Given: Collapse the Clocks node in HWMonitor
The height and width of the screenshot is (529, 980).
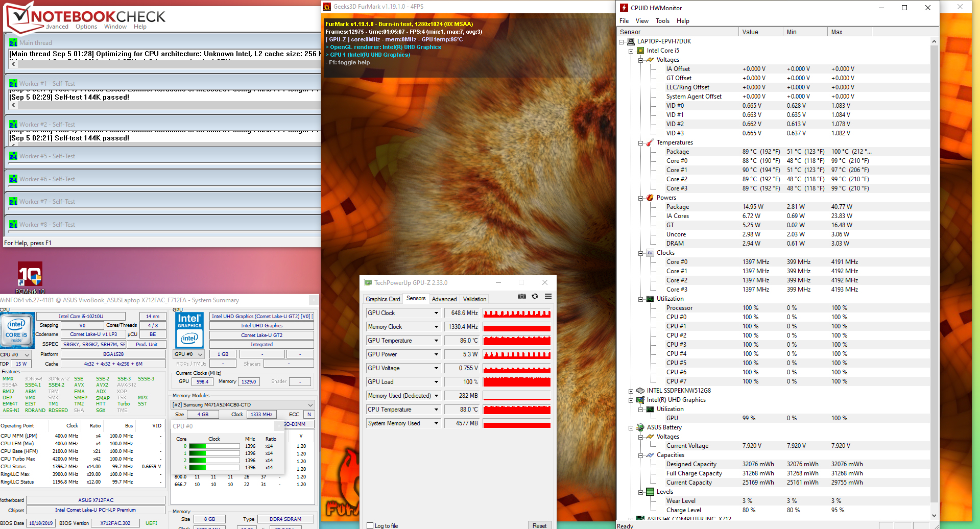Looking at the screenshot, I should [x=640, y=253].
